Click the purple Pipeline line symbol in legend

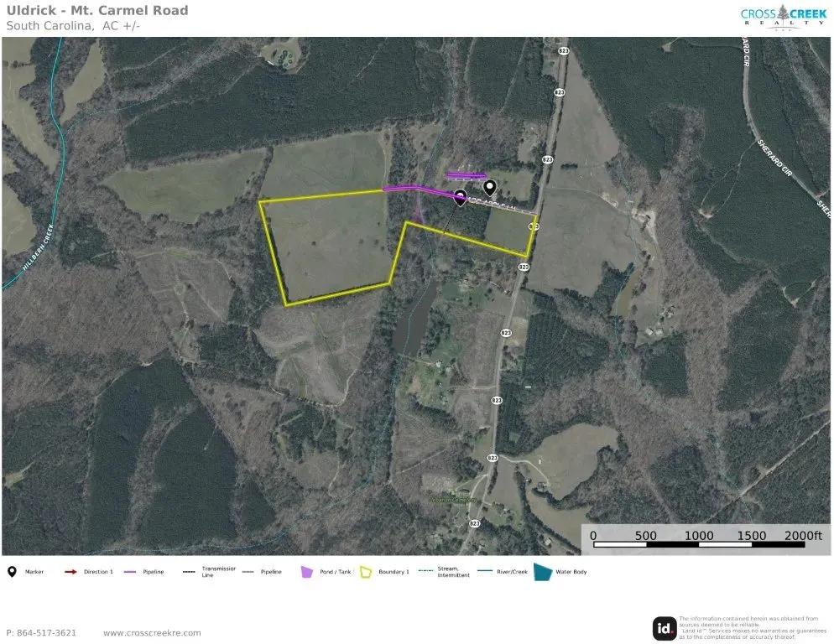(x=130, y=572)
